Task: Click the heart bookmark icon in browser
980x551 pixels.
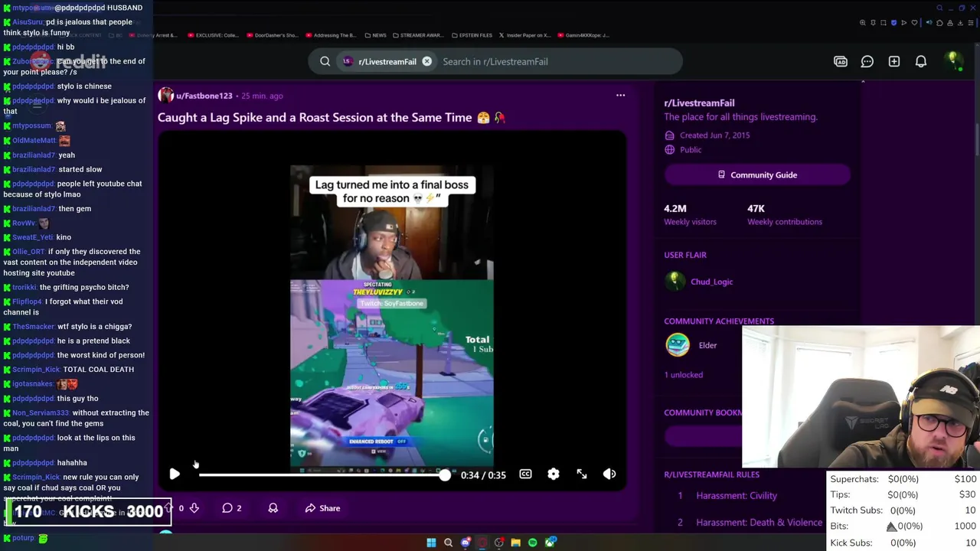Action: (914, 23)
